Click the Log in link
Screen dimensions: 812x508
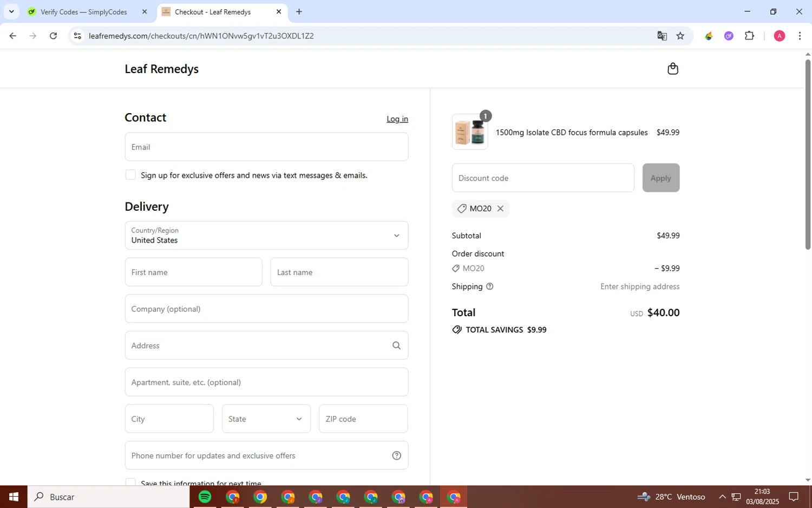[397, 119]
